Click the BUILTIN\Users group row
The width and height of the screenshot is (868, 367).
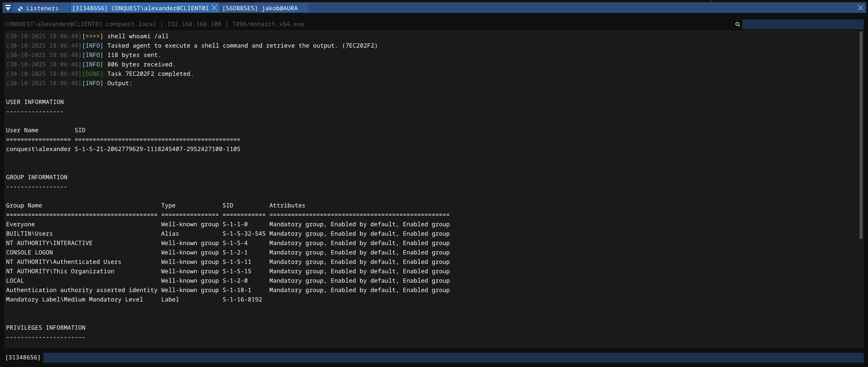tap(228, 234)
